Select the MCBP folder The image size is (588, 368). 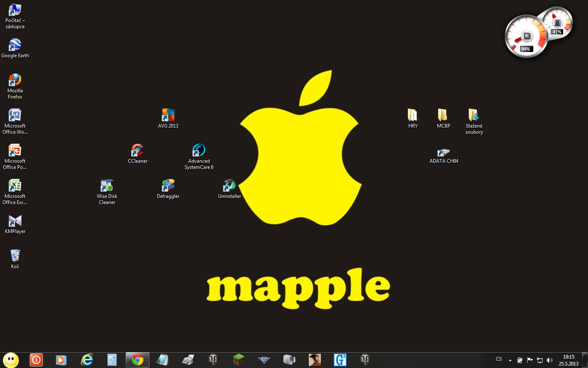[443, 119]
